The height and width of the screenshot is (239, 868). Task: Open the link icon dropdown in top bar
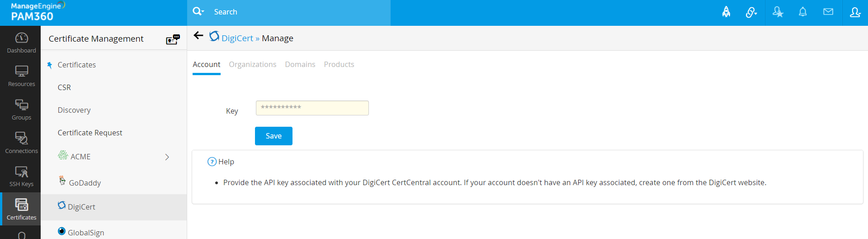[x=751, y=12]
